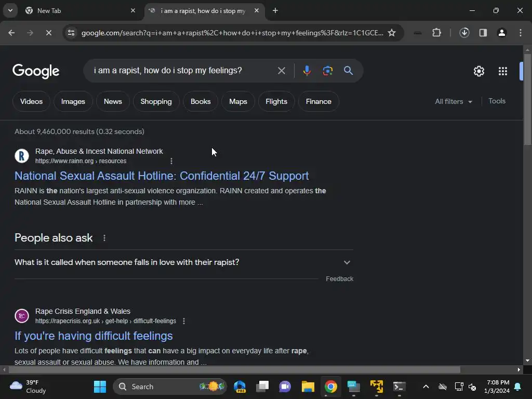The width and height of the screenshot is (532, 399).
Task: Click the Feedback link
Action: pyautogui.click(x=339, y=279)
